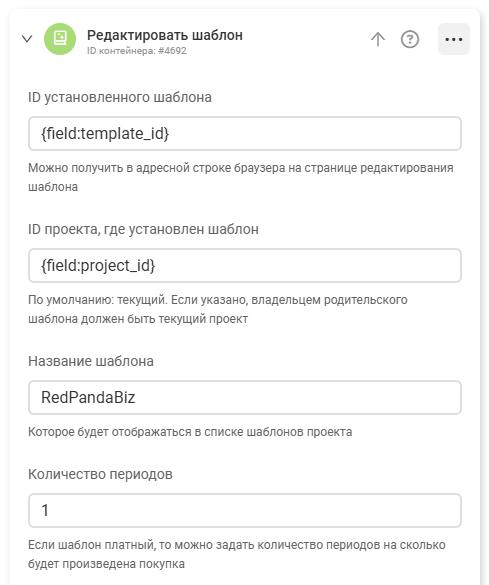Click the По умолчанию: текущий hint text
This screenshot has height=585, width=489.
[217, 309]
